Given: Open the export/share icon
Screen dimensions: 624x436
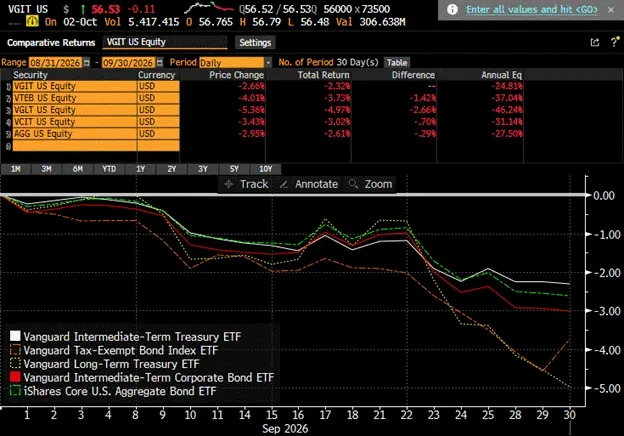Looking at the screenshot, I should (x=595, y=42).
